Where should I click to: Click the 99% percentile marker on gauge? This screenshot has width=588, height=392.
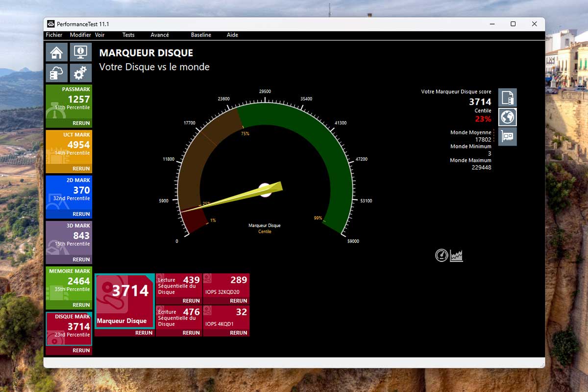[x=318, y=218]
